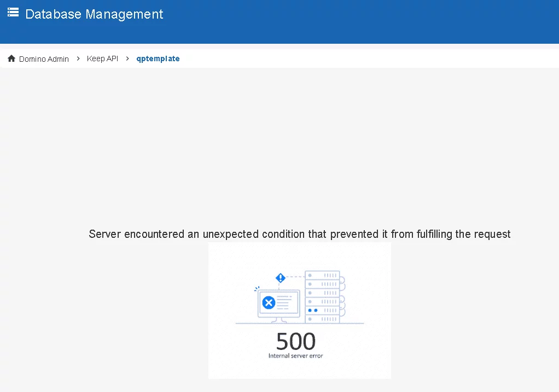This screenshot has width=559, height=392.
Task: Select the qptemplate breadcrumb item
Action: 158,58
